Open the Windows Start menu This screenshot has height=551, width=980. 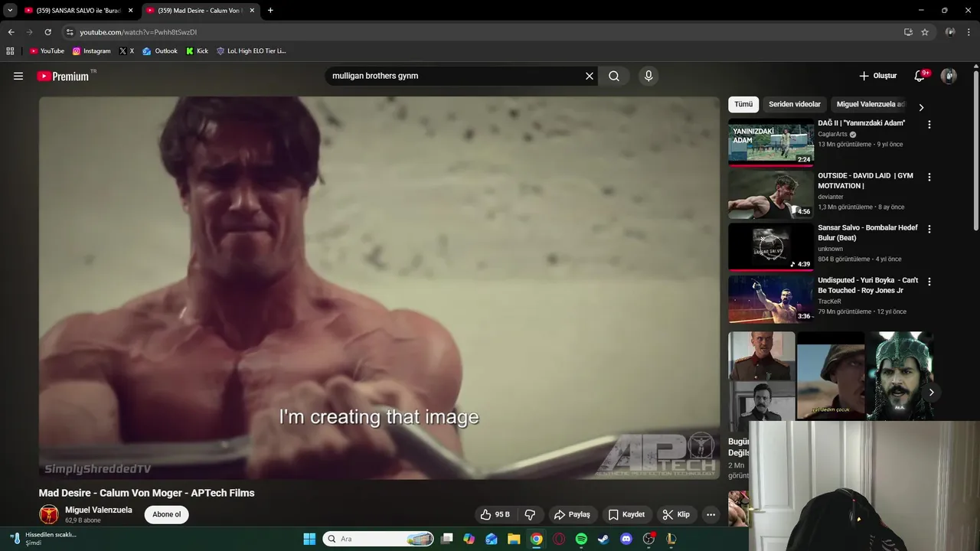point(309,539)
